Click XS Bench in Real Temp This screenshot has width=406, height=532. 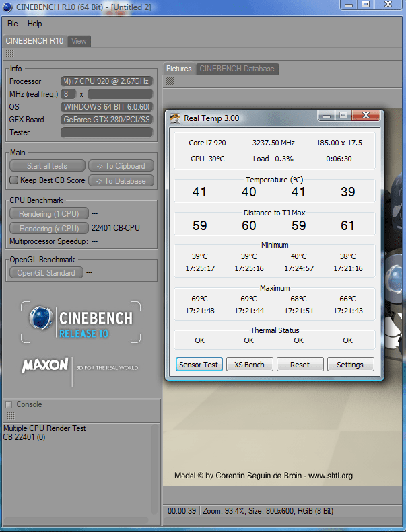point(249,365)
